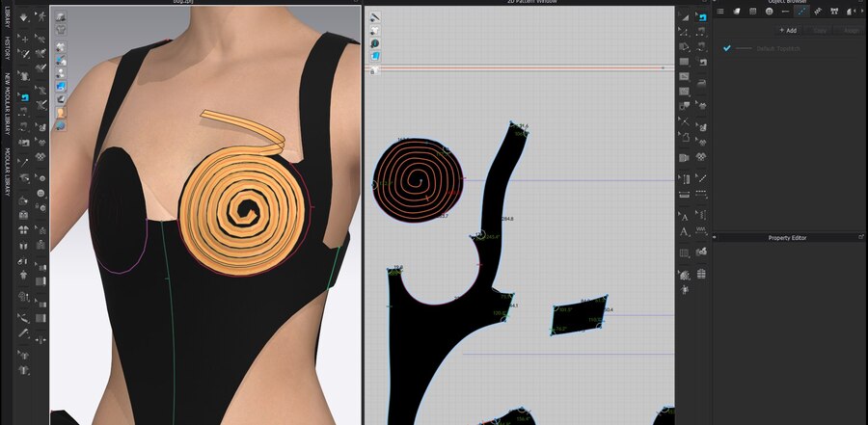Select the active Topstitch tab in Object Browser
The image size is (868, 425).
click(x=801, y=11)
